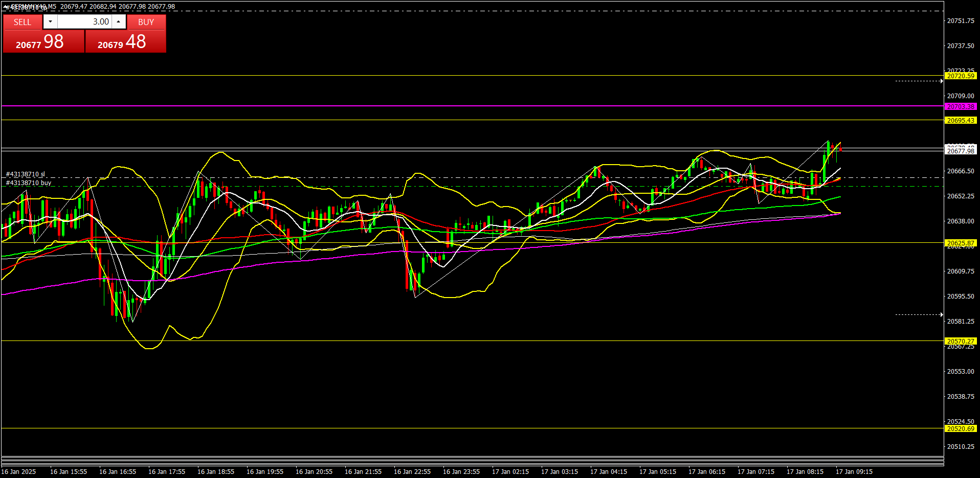Click the 16 Jan 22:55 time label
980x478 pixels.
tap(412, 472)
